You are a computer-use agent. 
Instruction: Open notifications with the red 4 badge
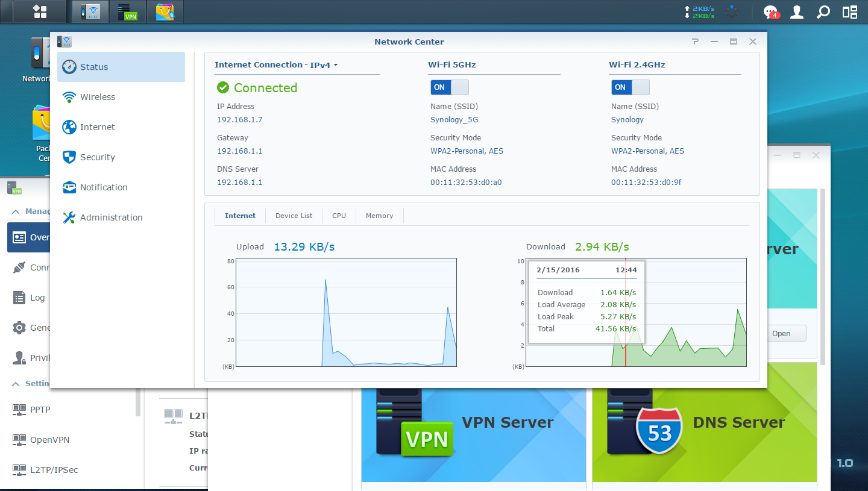771,12
